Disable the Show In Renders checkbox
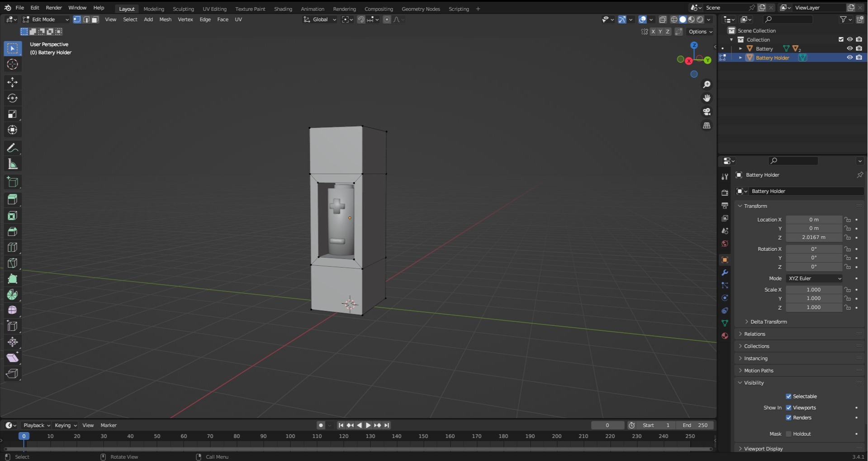The height and width of the screenshot is (461, 868). [788, 418]
